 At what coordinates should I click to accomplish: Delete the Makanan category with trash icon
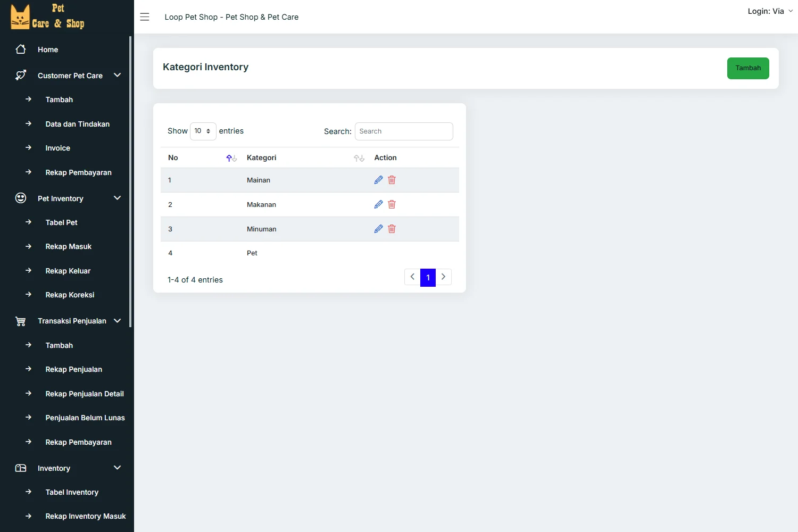(x=392, y=204)
